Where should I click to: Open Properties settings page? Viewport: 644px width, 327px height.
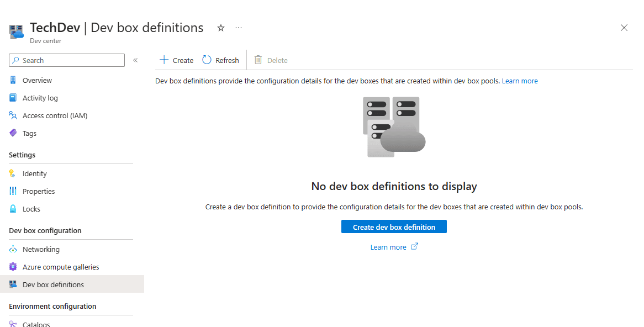(39, 191)
